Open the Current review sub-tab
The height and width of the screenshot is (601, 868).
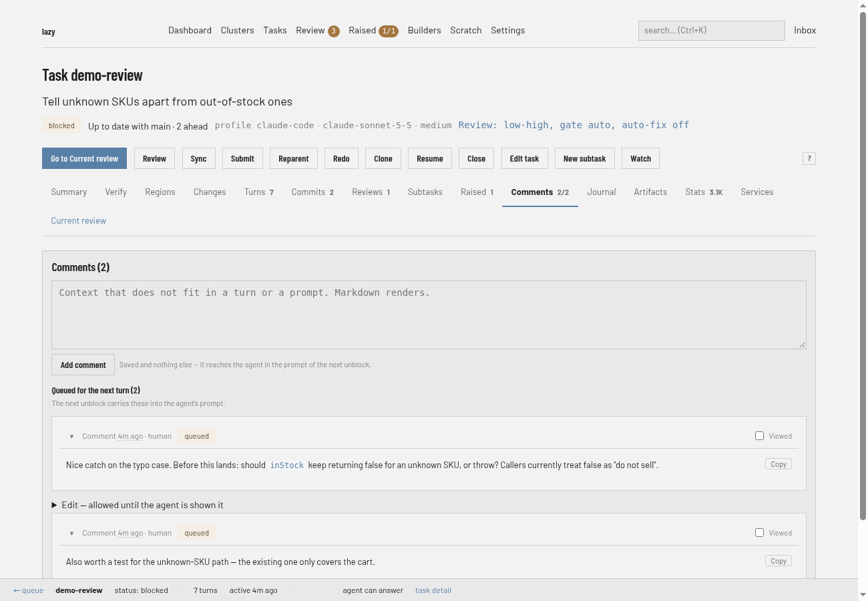(x=79, y=220)
